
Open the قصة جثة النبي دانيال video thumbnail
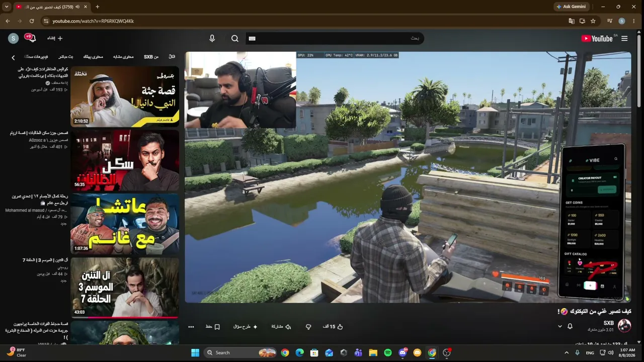click(x=125, y=97)
